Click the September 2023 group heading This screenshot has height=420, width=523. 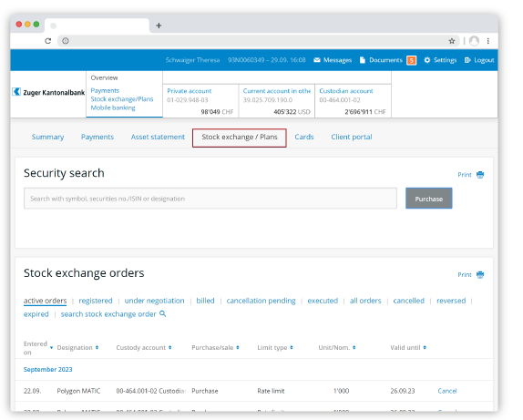[47, 369]
